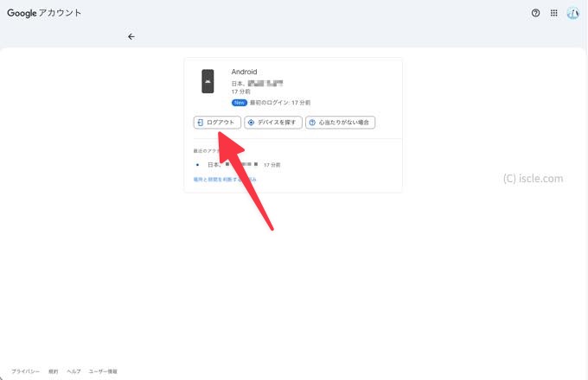Click the back arrow icon
The width and height of the screenshot is (588, 380).
pos(131,36)
